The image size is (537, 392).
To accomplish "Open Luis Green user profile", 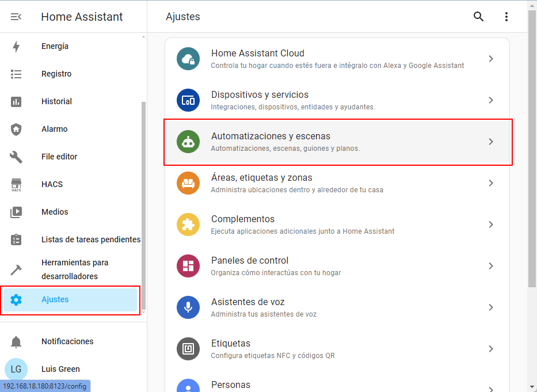I will (x=60, y=369).
